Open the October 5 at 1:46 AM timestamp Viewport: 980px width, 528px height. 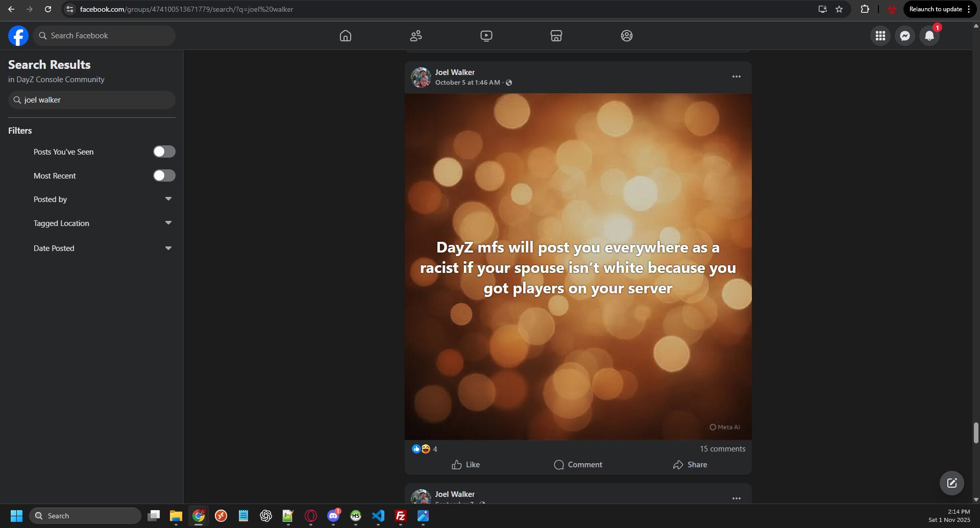(x=468, y=83)
